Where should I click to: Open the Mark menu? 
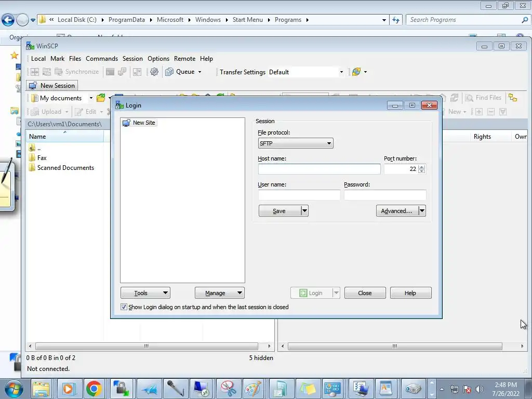(57, 59)
